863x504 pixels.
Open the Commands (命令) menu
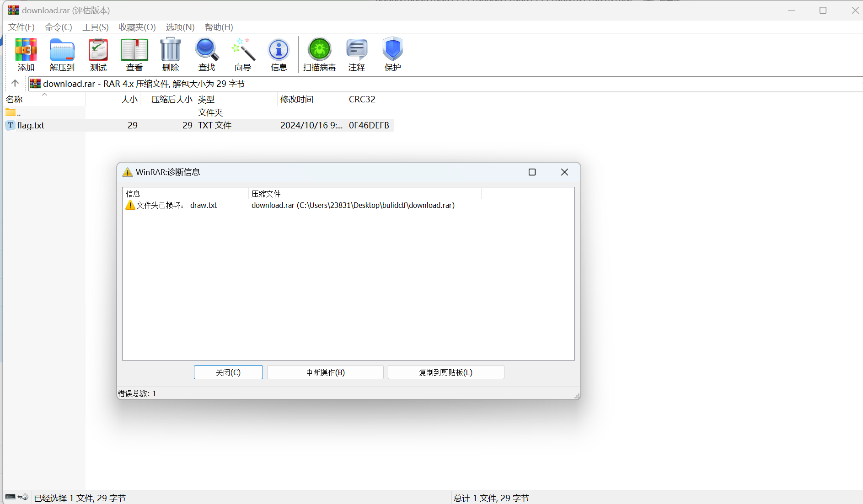(59, 27)
